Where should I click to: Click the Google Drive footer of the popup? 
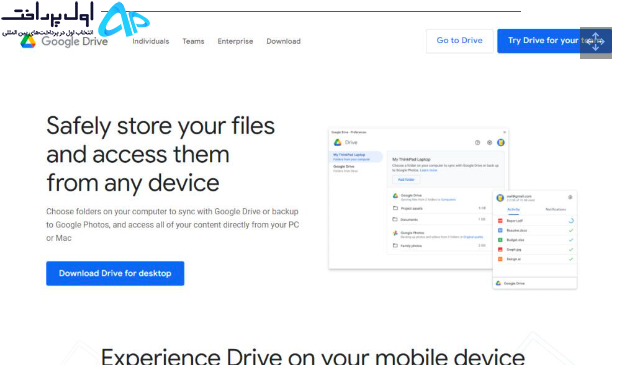click(535, 283)
